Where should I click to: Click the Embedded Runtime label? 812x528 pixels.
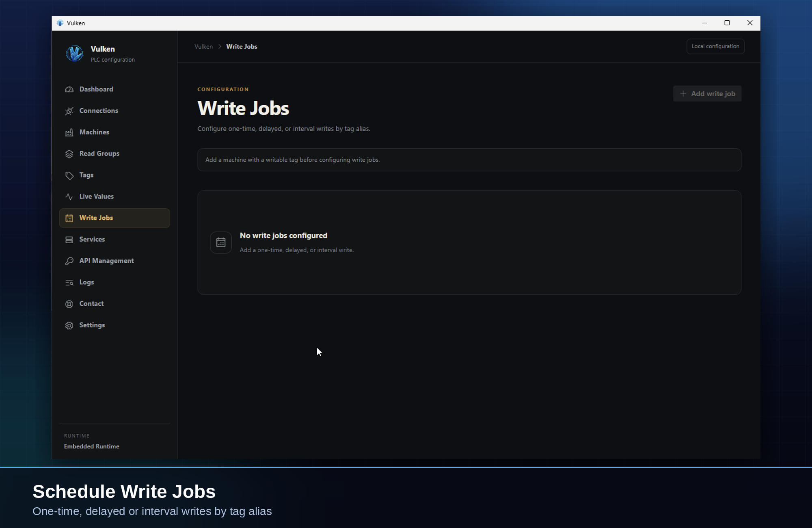pyautogui.click(x=92, y=446)
